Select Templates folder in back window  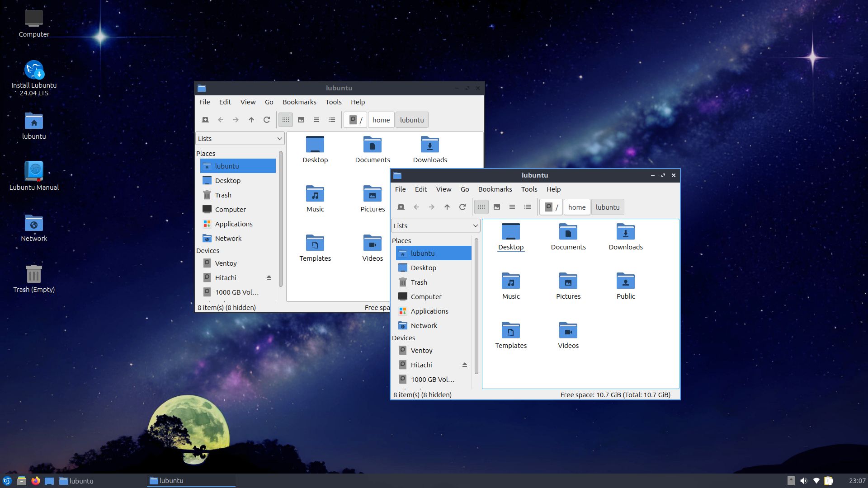coord(315,248)
